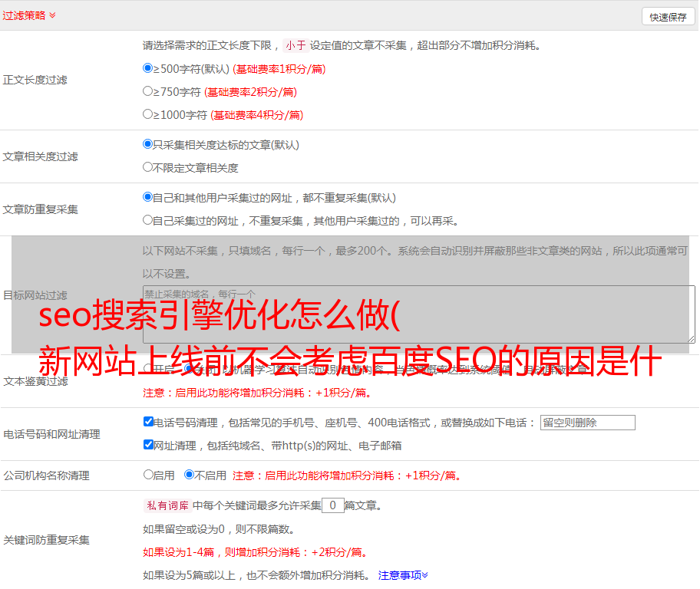Choose the ≥750字符 length option
Screen dimensions: 700x589
click(147, 91)
